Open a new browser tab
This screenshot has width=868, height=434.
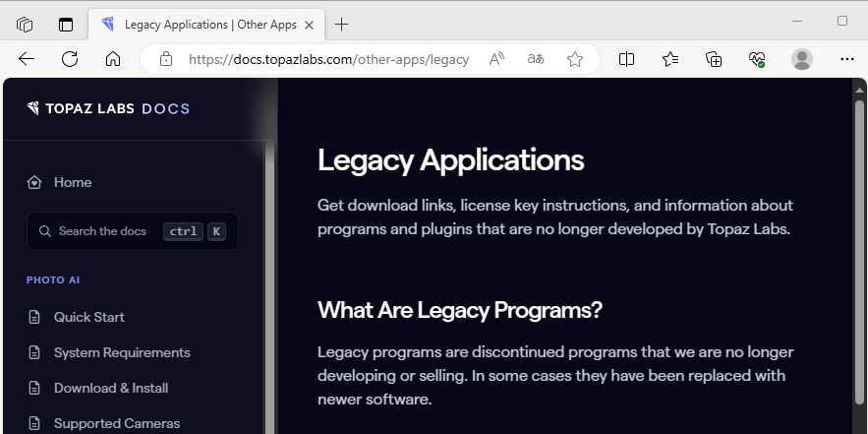[x=342, y=25]
